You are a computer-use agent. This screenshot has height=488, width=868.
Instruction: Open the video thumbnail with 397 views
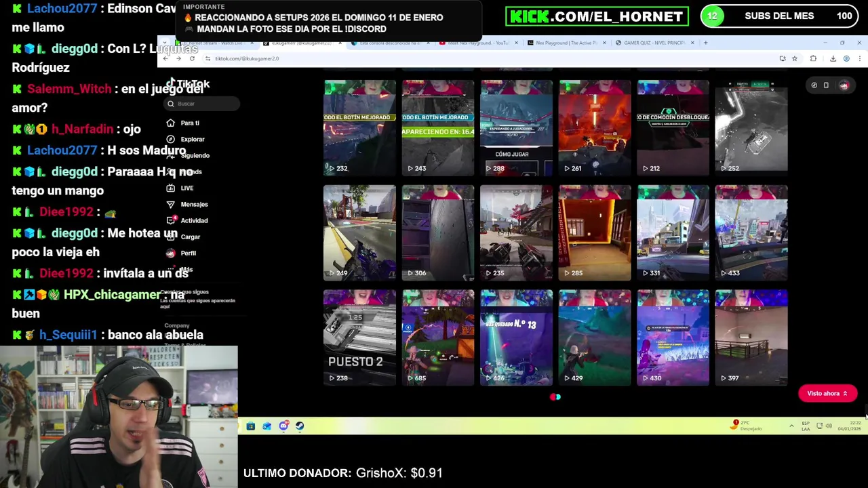click(751, 337)
